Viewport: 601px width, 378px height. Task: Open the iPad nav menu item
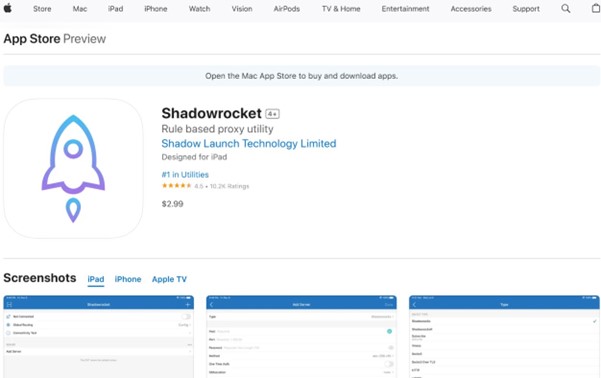(115, 8)
